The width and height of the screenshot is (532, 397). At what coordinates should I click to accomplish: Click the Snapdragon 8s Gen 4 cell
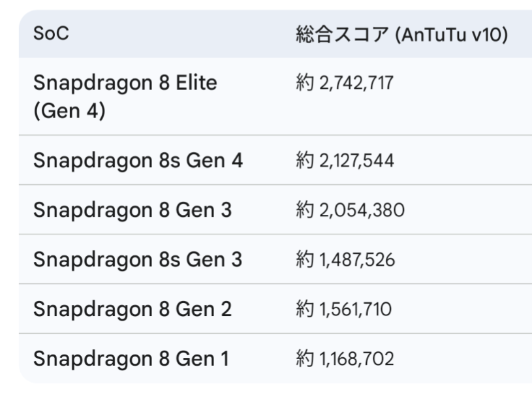click(x=138, y=160)
